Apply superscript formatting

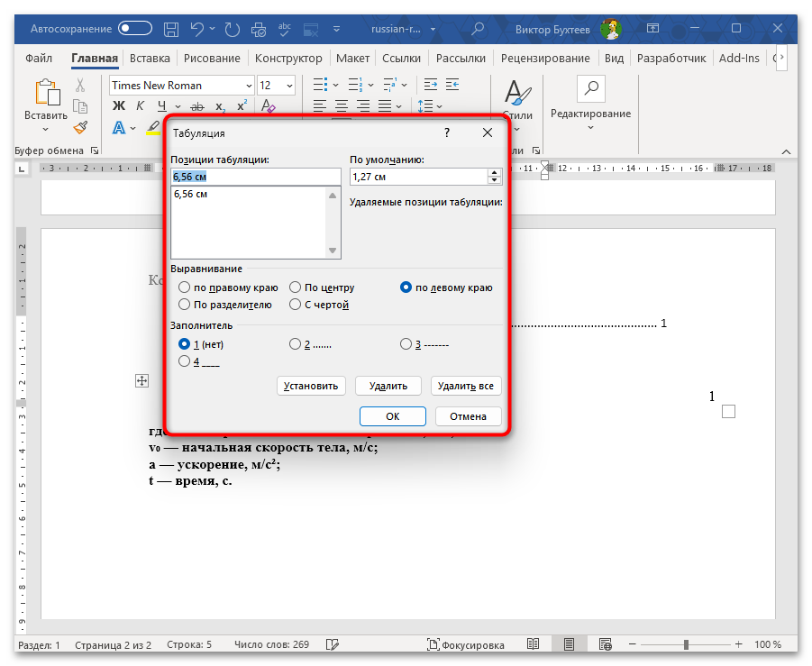click(x=242, y=106)
